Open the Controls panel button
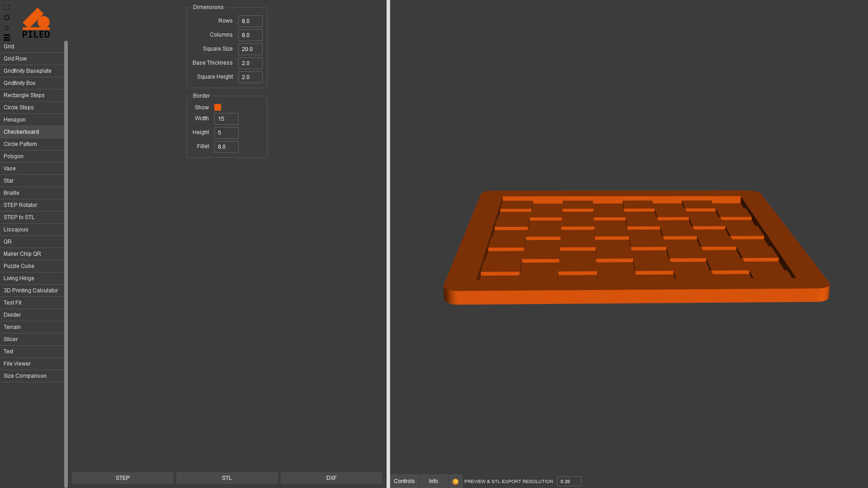This screenshot has height=488, width=868. (404, 481)
